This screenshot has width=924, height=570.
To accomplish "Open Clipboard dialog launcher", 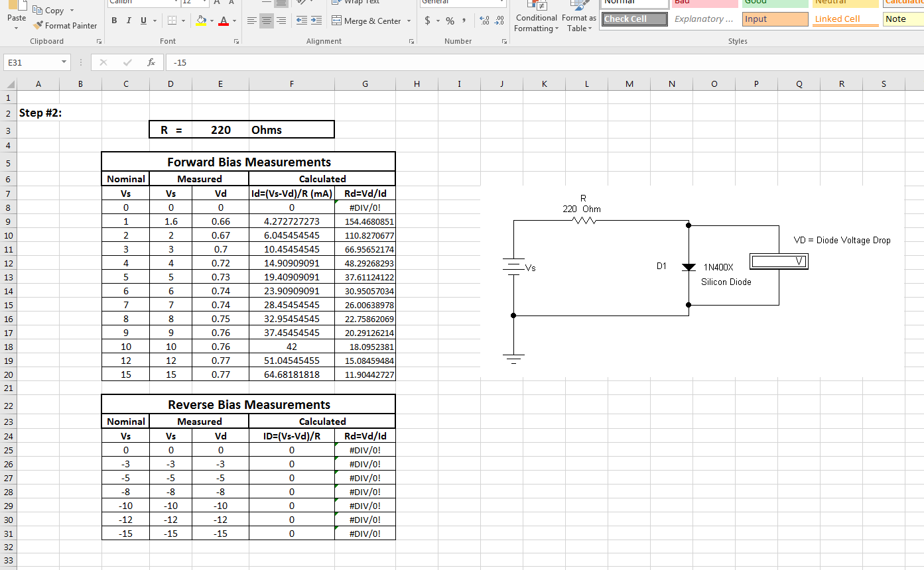I will (x=98, y=41).
